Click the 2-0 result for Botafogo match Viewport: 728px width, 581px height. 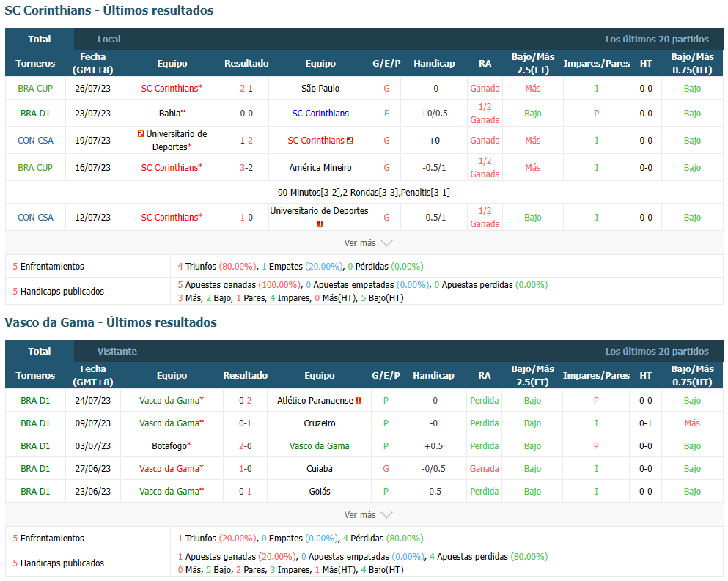point(245,446)
